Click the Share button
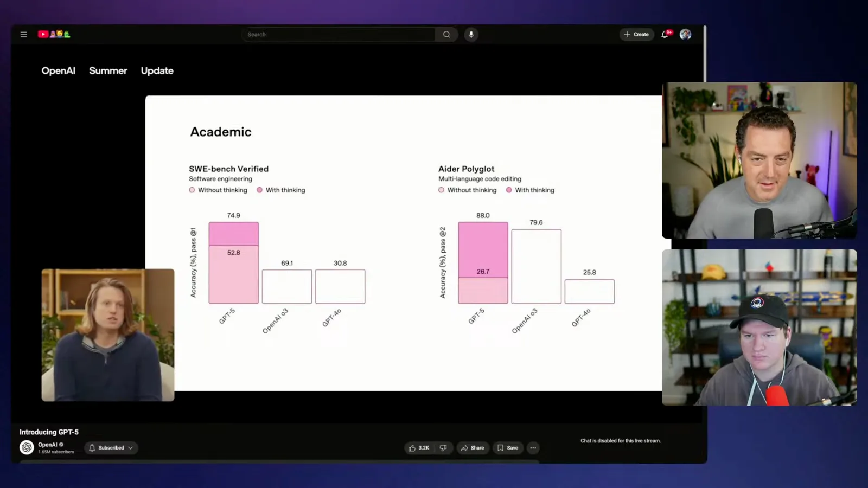This screenshot has width=868, height=488. pyautogui.click(x=473, y=448)
